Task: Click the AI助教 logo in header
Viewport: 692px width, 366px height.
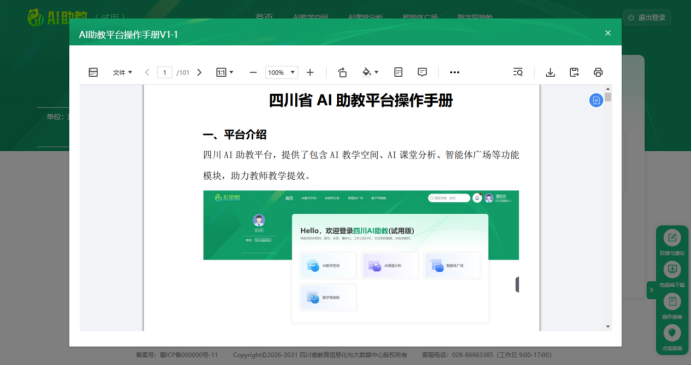Action: 57,17
